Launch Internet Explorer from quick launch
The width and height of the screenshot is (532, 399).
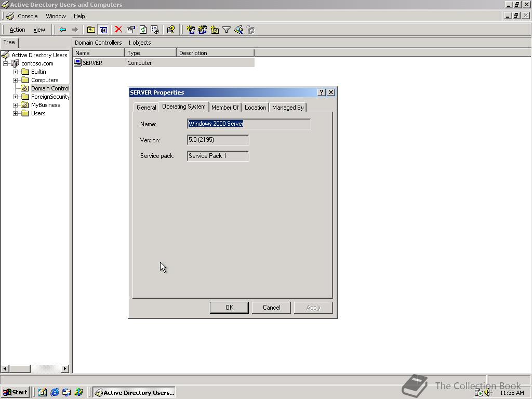(54, 392)
